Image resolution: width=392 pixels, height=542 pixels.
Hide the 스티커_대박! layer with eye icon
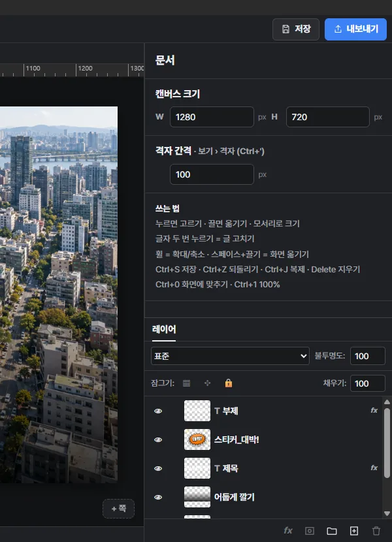point(158,439)
